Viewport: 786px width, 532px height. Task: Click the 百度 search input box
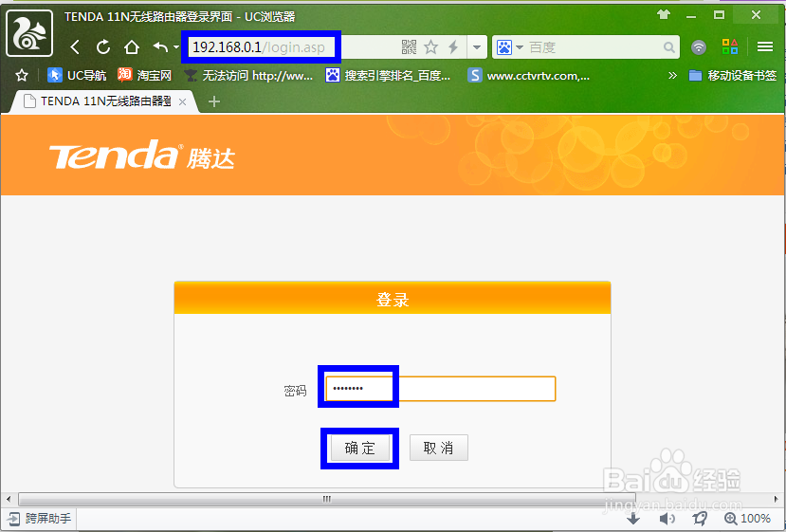tap(594, 47)
